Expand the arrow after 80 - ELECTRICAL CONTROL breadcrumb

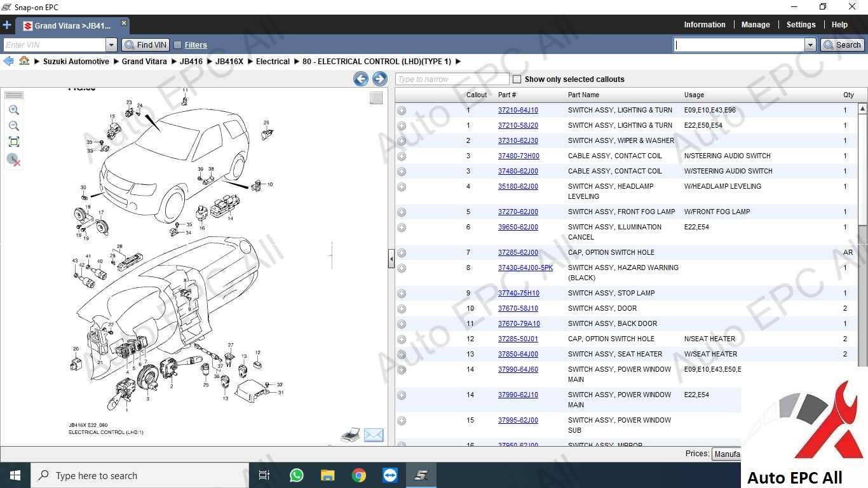pyautogui.click(x=458, y=62)
